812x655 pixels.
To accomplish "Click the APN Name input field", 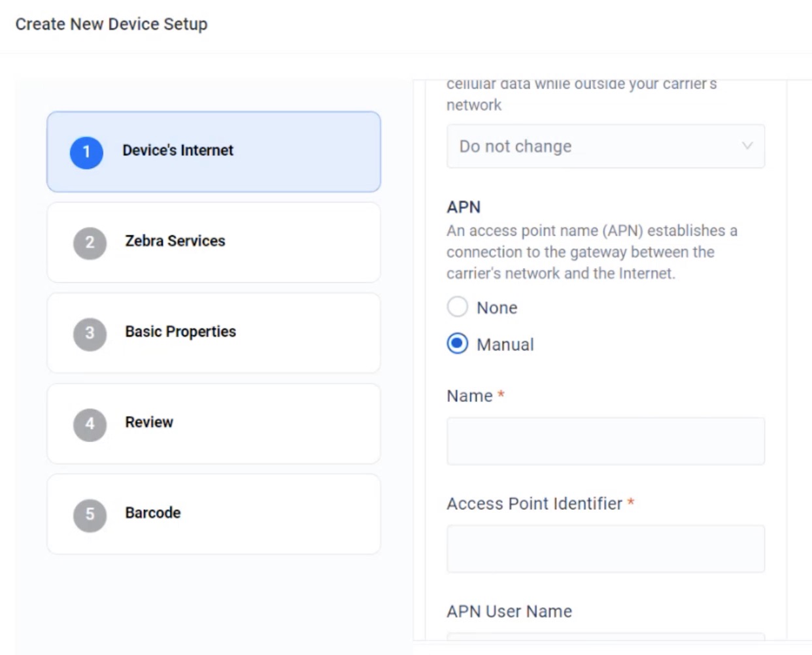I will tap(605, 442).
